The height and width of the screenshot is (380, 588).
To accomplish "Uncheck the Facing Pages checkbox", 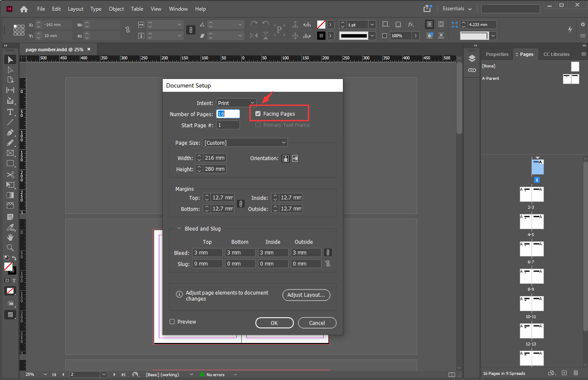I will (x=258, y=114).
